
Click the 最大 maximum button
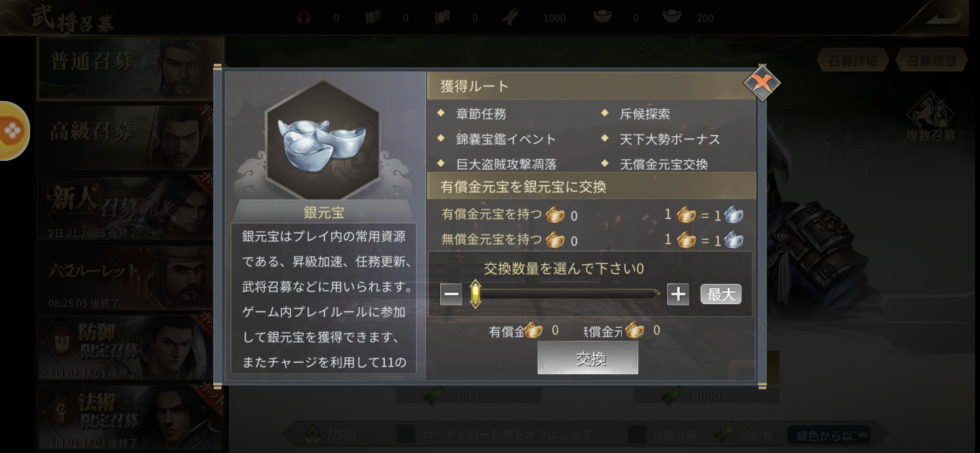(x=721, y=294)
